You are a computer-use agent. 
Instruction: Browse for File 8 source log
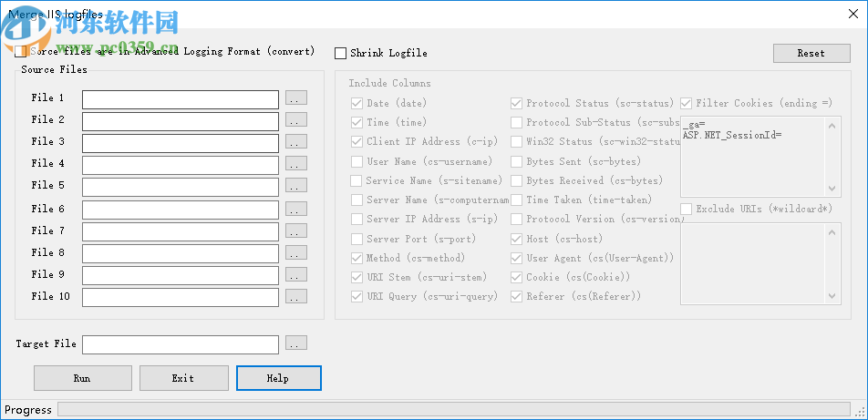pos(296,252)
